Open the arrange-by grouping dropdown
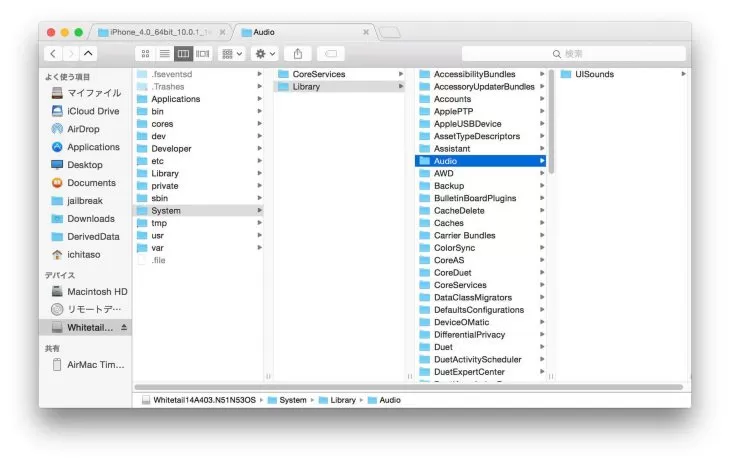Screen dimensions: 730x463 [x=232, y=54]
